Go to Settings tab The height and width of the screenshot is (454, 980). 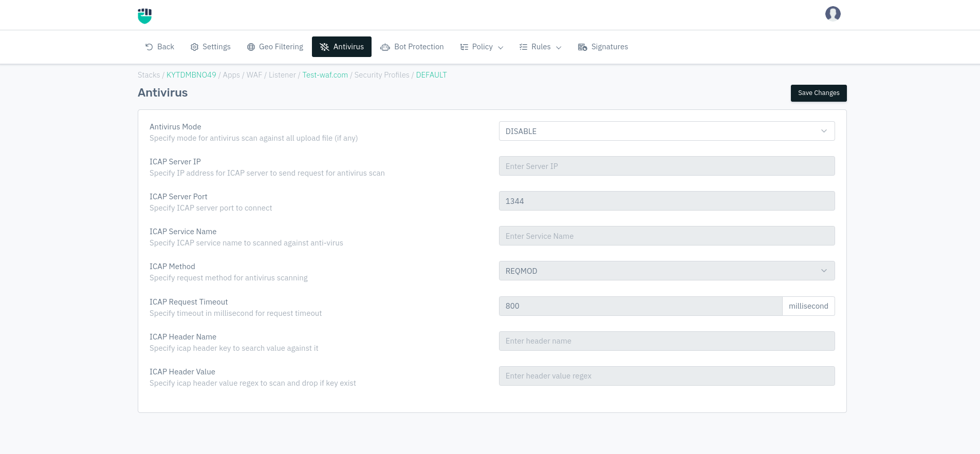210,47
